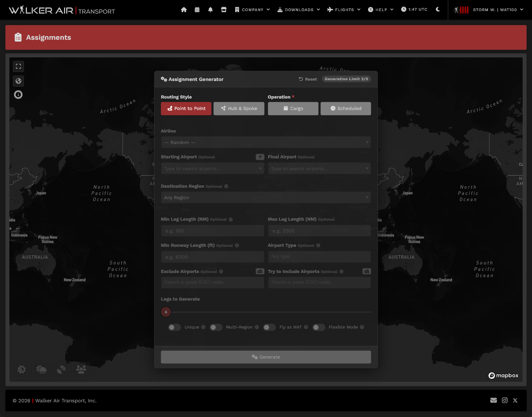532x417 pixels.
Task: Choose Scheduled operation
Action: click(x=346, y=109)
